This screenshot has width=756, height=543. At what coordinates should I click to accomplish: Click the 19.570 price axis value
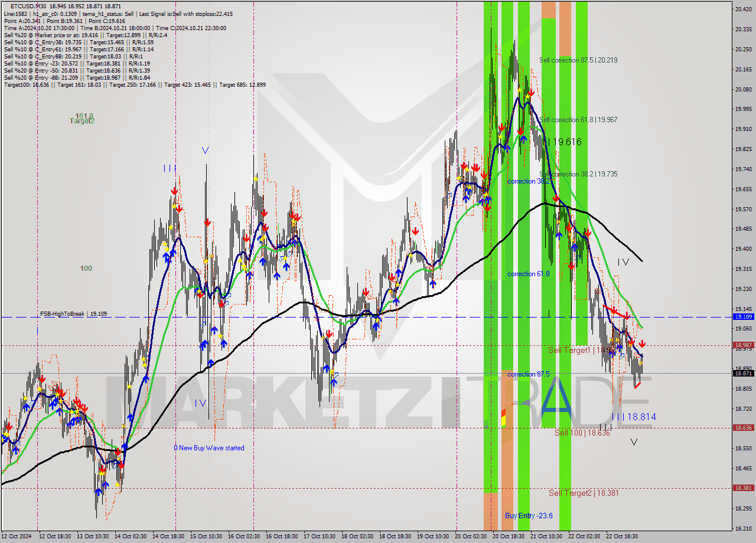[743, 210]
